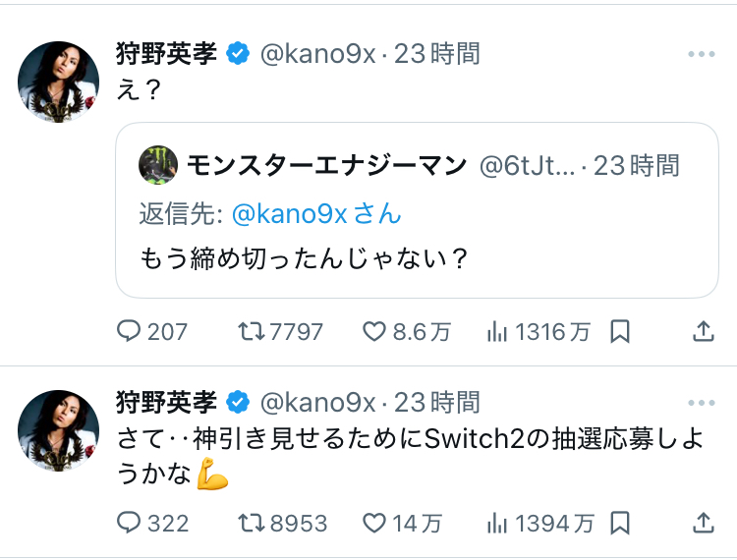Open more options on the Switch2 tweet

tap(702, 403)
